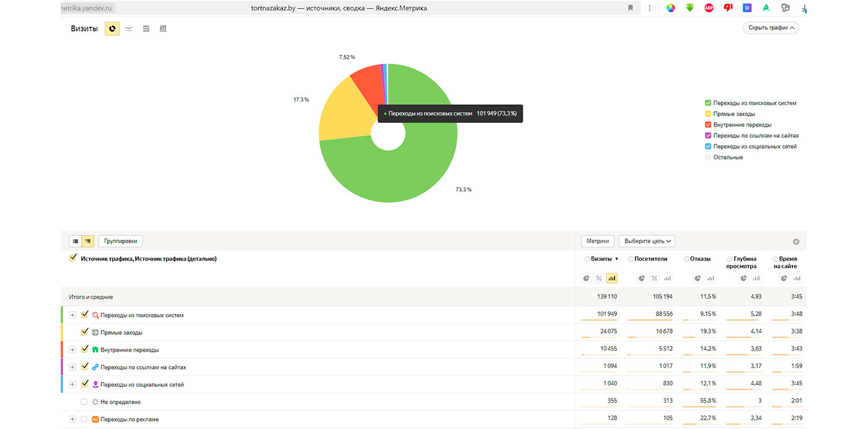This screenshot has width=868, height=430.
Task: Show Визиты column as bar chart
Action: click(x=612, y=278)
